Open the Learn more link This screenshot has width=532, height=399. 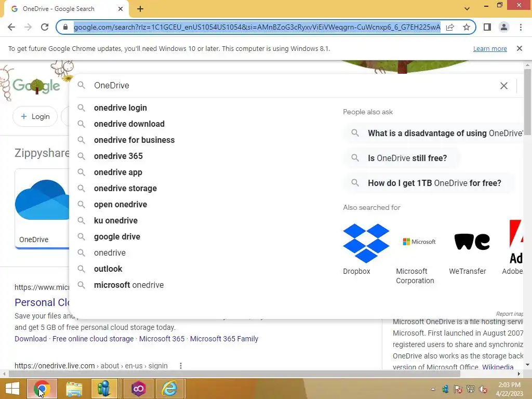(490, 48)
